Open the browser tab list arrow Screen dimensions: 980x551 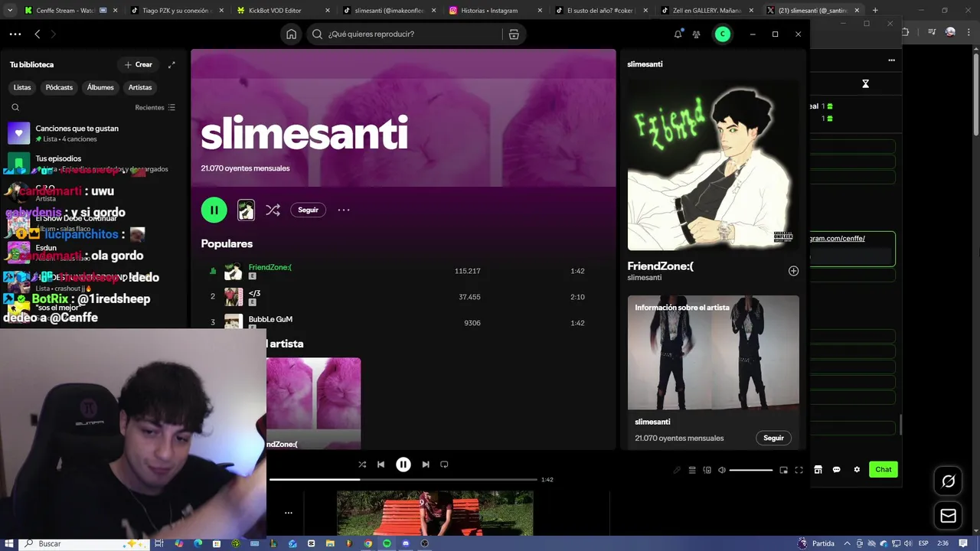click(x=9, y=10)
